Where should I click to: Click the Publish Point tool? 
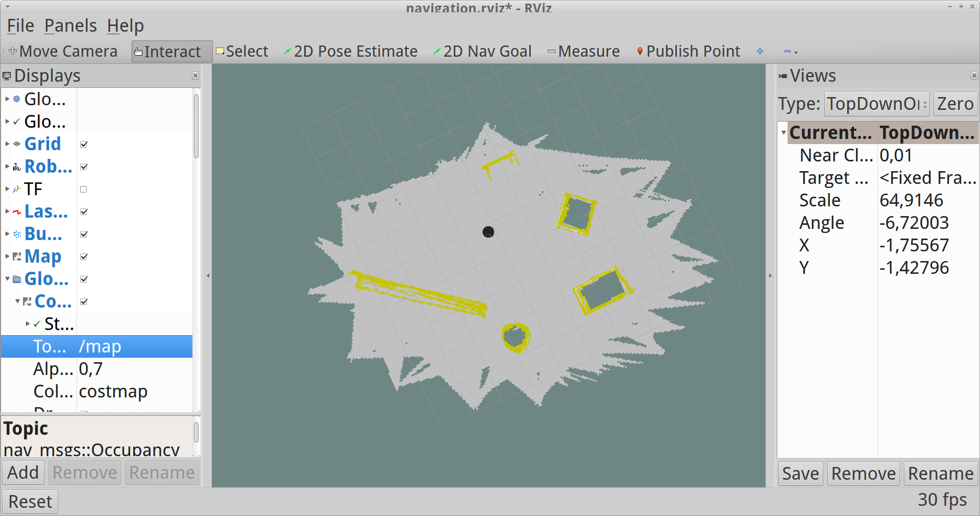pos(688,52)
